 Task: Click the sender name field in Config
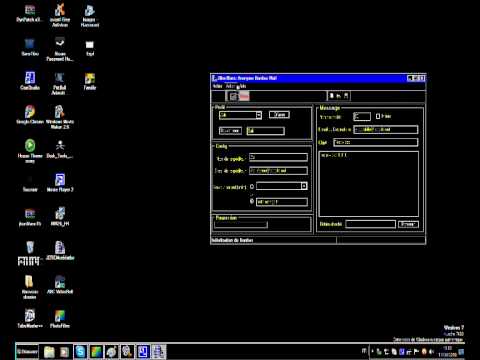pos(278,157)
